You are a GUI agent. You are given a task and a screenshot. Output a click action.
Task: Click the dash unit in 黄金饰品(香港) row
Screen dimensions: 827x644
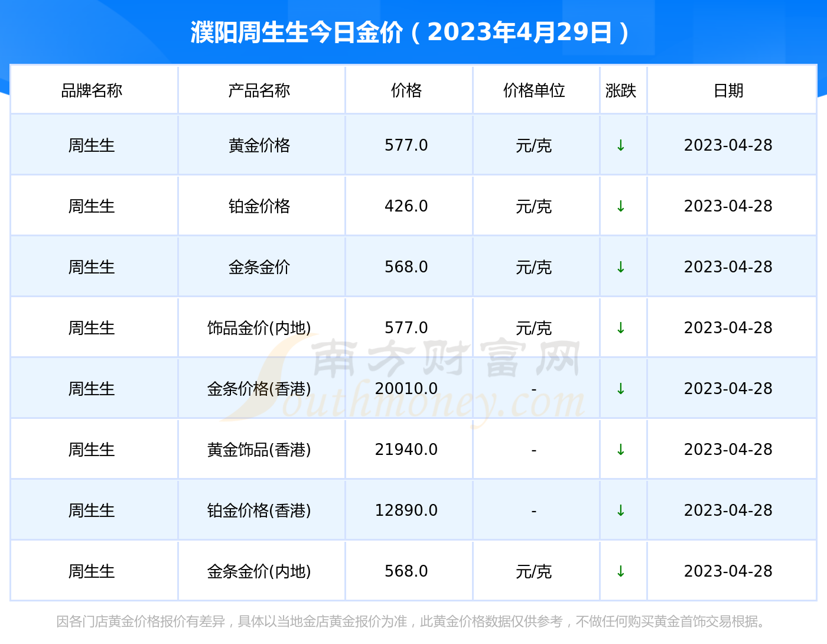pos(534,450)
